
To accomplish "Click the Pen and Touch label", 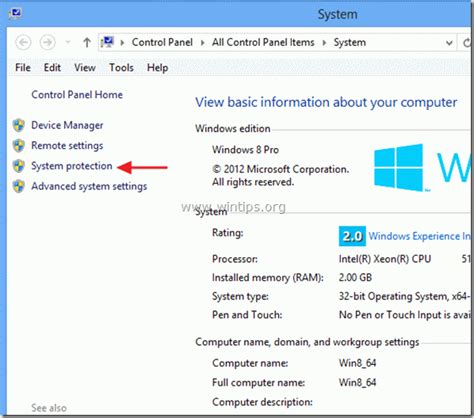I will 247,315.
